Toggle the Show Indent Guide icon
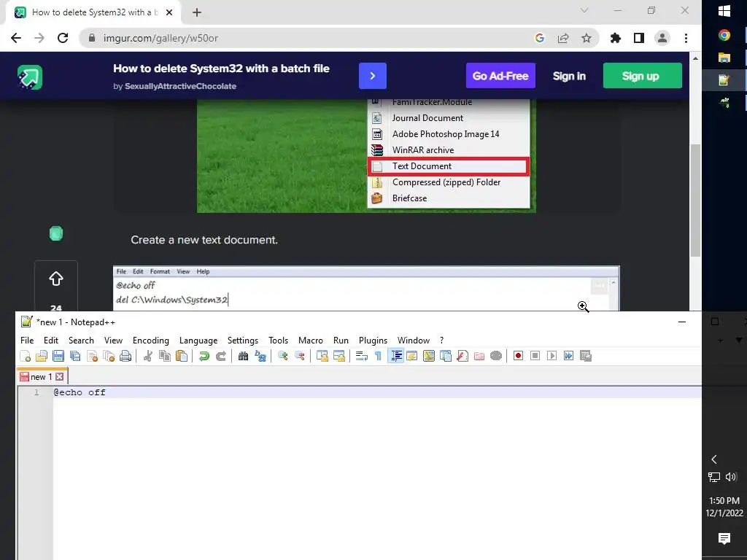747x560 pixels. tap(395, 356)
